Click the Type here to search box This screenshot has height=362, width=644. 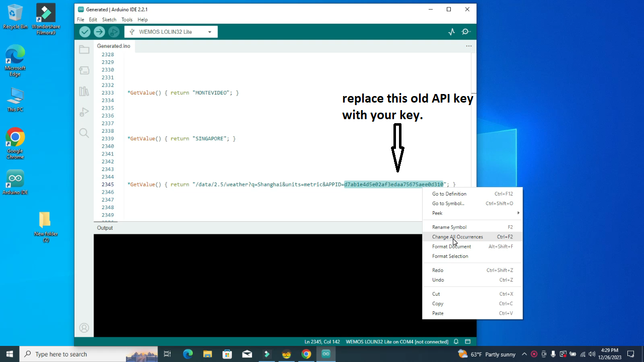(89, 354)
